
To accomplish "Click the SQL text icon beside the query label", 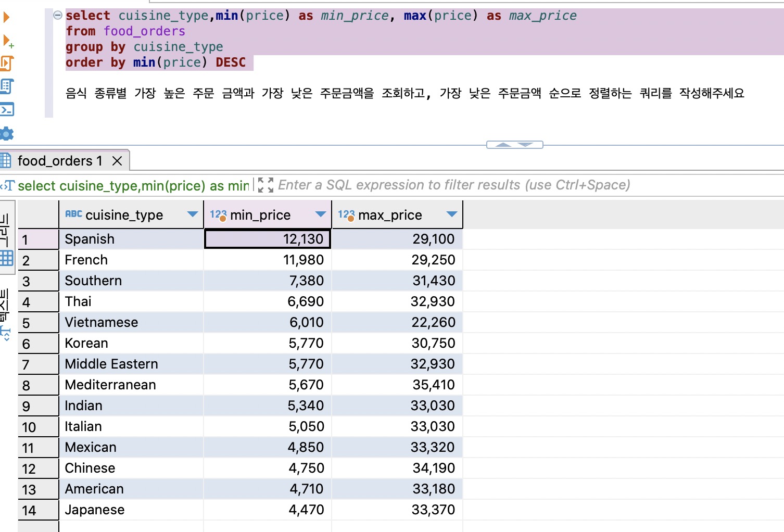I will click(x=8, y=185).
